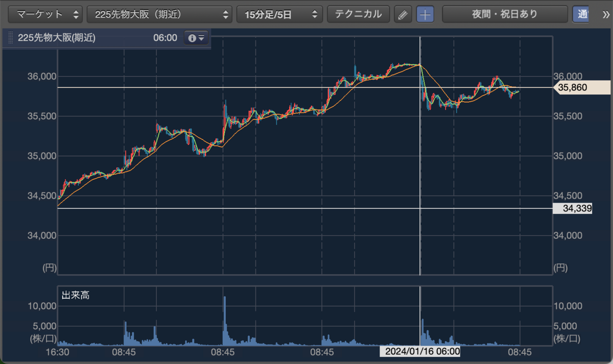Screen dimensions: 613x364
Task: Click the legend panel drag handle
Action: coord(10,38)
